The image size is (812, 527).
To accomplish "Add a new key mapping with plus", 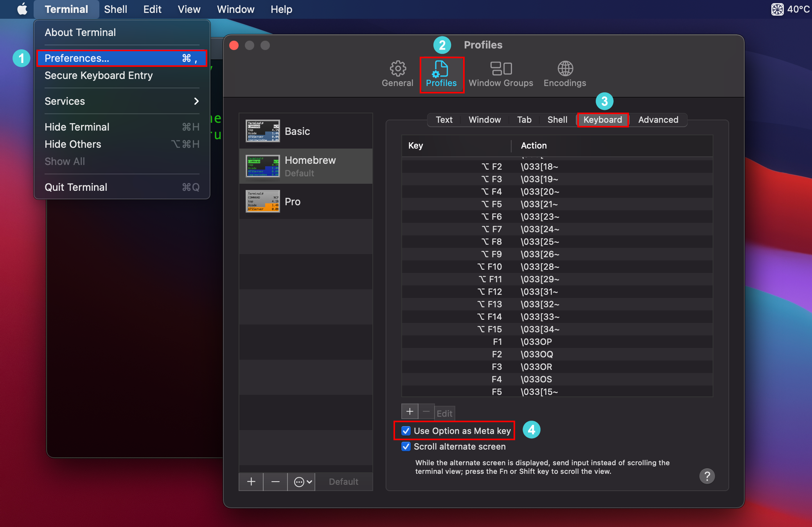I will [x=410, y=412].
